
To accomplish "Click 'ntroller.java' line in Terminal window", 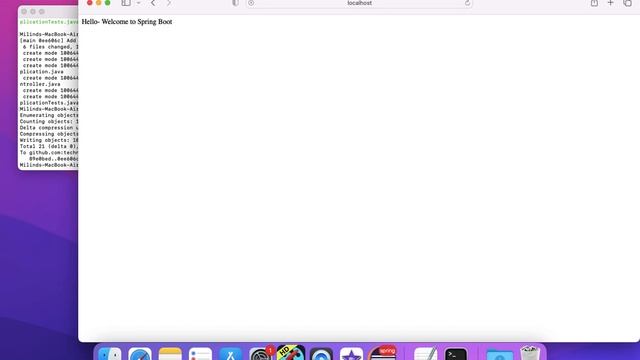I will click(x=40, y=84).
